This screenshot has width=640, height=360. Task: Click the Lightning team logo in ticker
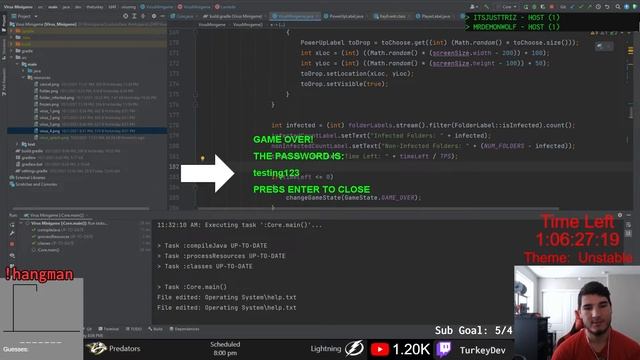click(x=354, y=349)
